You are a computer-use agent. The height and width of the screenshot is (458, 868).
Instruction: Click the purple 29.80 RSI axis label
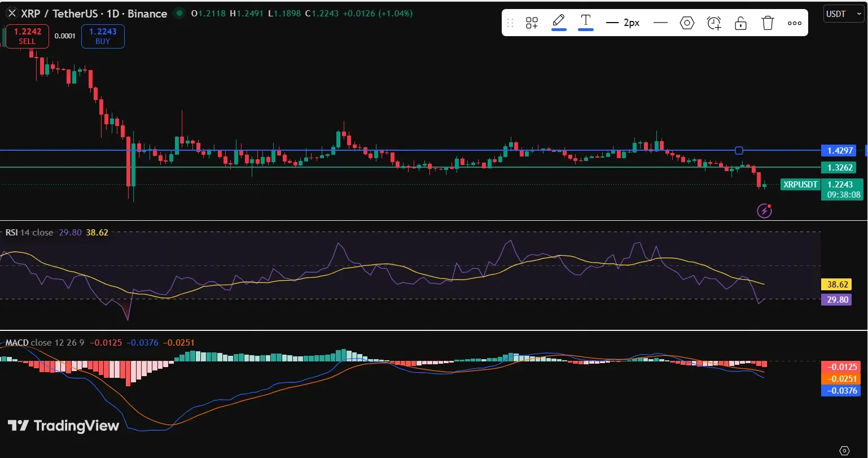[836, 299]
